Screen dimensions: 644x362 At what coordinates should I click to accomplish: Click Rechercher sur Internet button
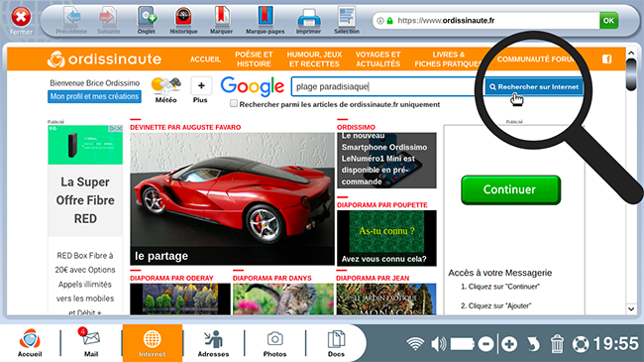(x=534, y=87)
